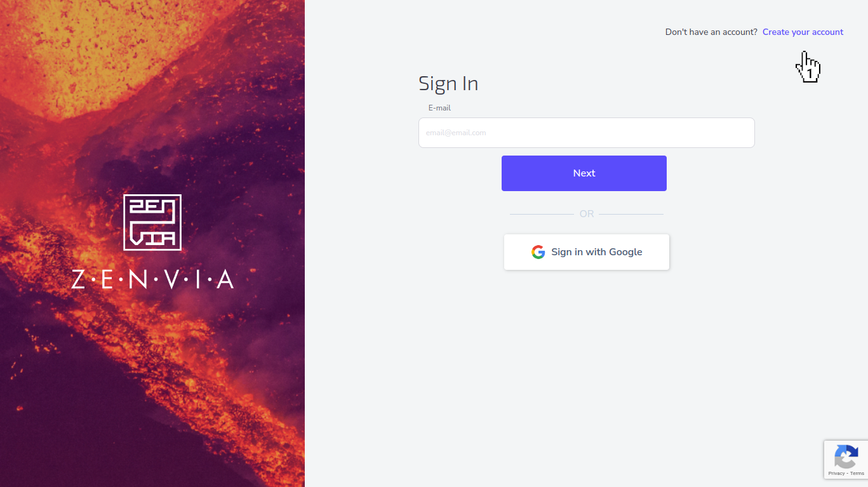Click the blue Next button
Image resolution: width=868 pixels, height=487 pixels.
point(584,173)
